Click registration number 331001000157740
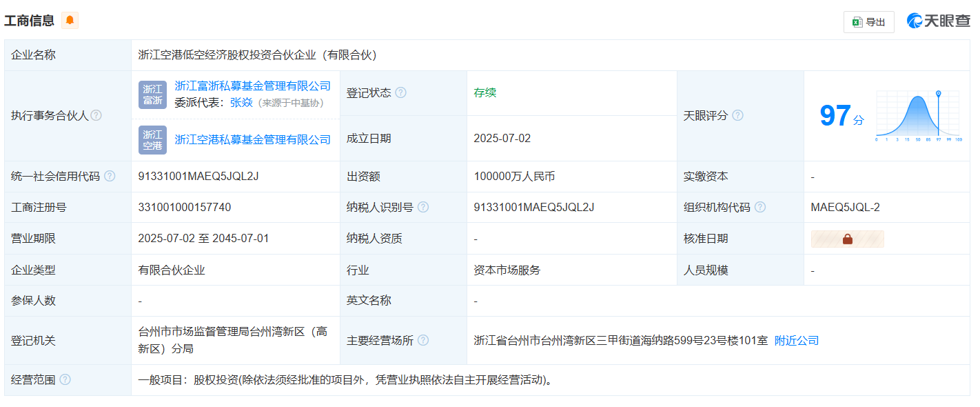 (185, 207)
